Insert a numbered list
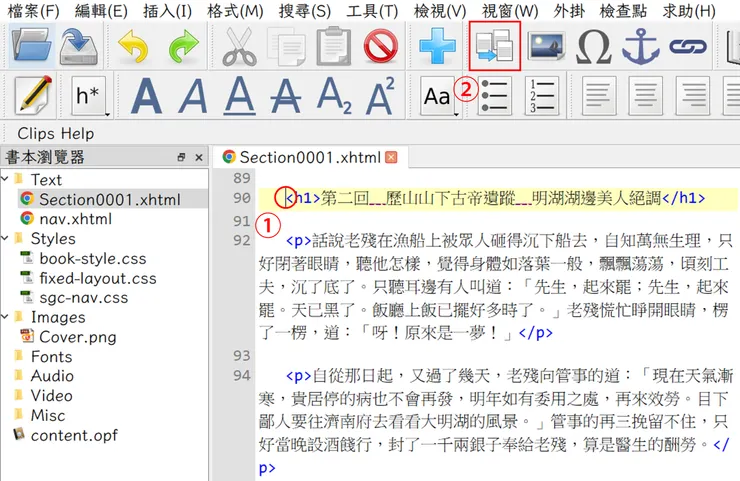Screen dimensions: 740x481 [542, 96]
